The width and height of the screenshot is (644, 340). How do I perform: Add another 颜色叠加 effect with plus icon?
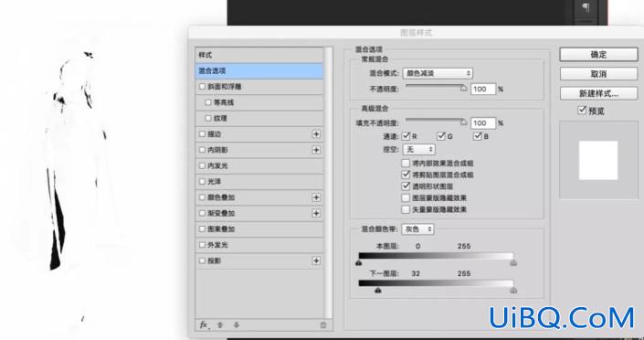[x=316, y=197]
